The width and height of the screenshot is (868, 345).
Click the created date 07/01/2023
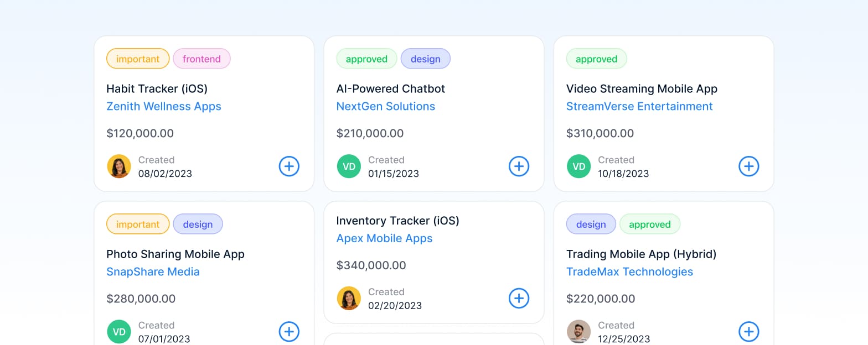tap(164, 339)
